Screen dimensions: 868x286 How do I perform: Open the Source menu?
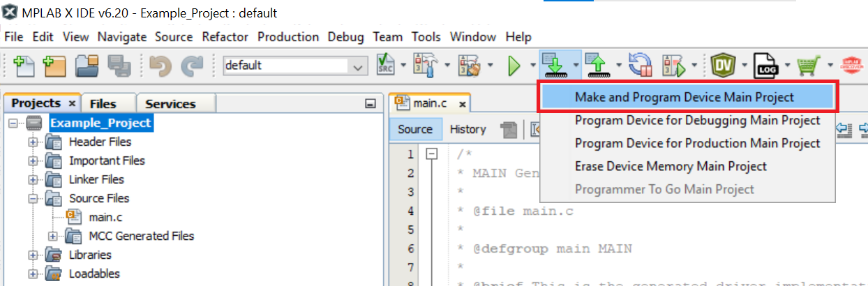pos(174,37)
